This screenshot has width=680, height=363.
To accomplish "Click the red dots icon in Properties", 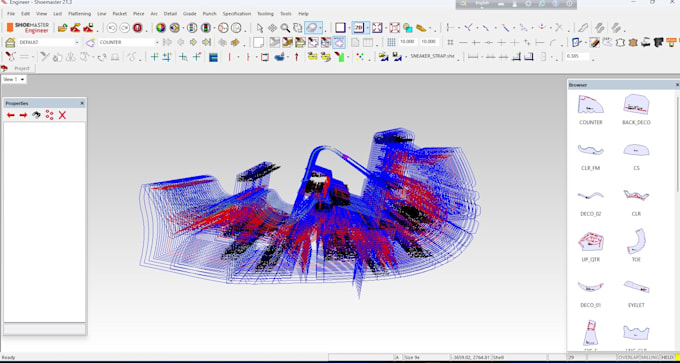I will click(49, 115).
